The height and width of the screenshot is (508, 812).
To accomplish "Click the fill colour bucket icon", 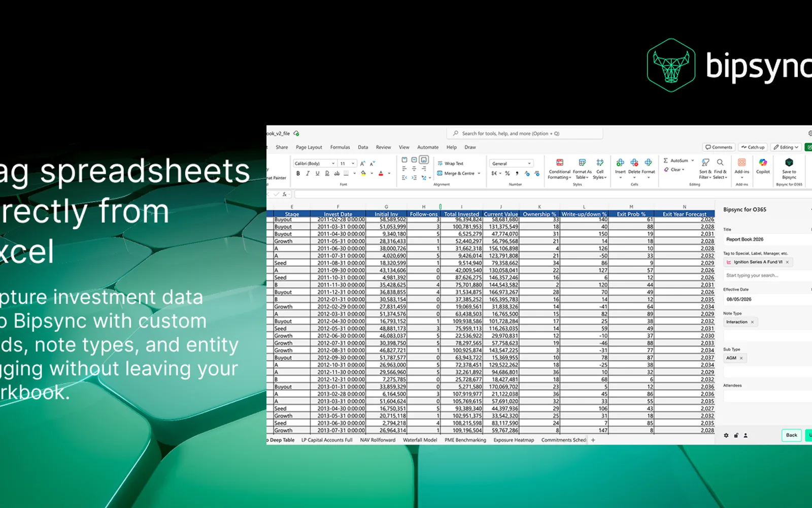I will tap(363, 173).
